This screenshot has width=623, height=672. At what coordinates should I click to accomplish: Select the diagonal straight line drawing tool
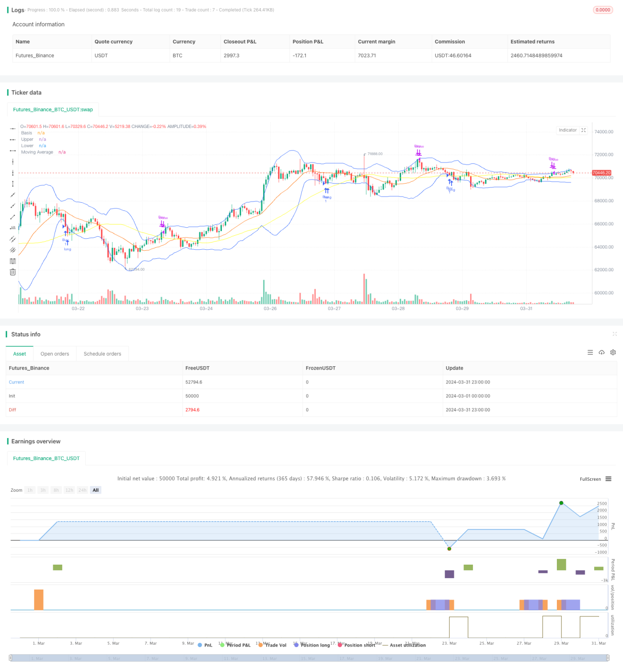pos(13,195)
